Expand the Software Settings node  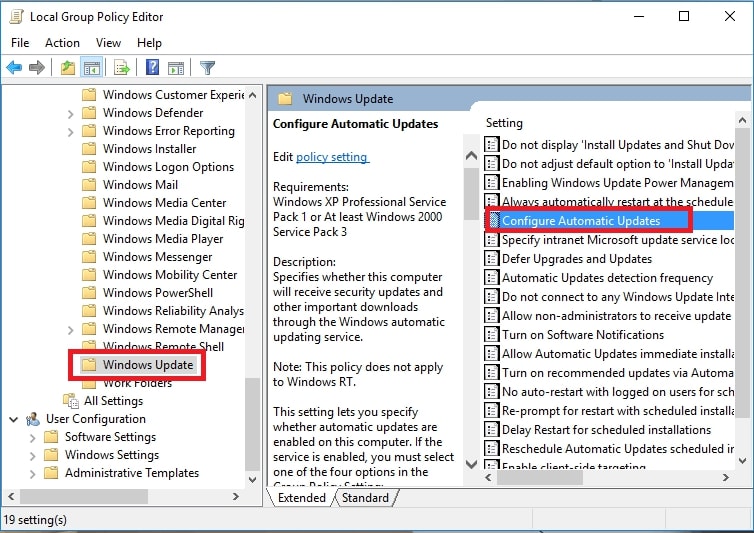33,438
